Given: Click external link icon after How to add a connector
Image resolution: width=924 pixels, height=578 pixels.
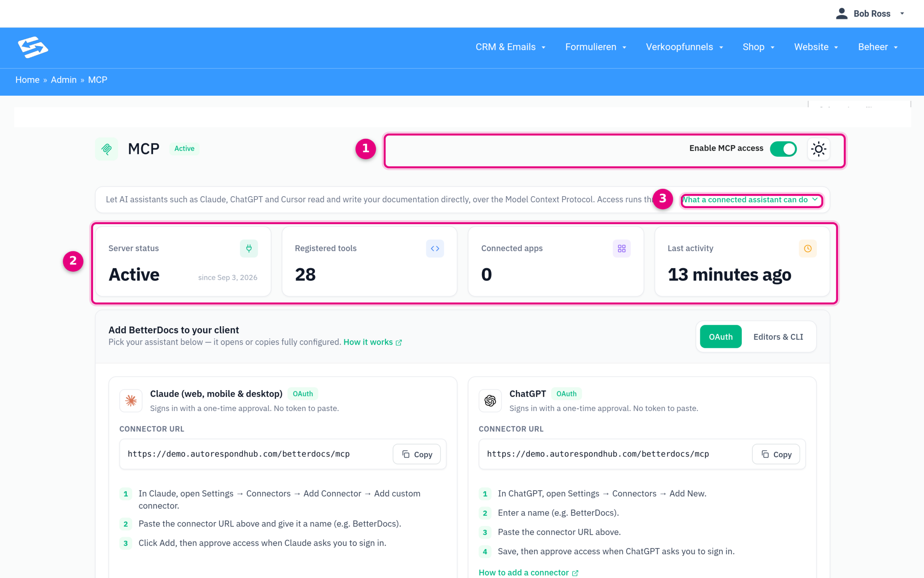Looking at the screenshot, I should [575, 573].
